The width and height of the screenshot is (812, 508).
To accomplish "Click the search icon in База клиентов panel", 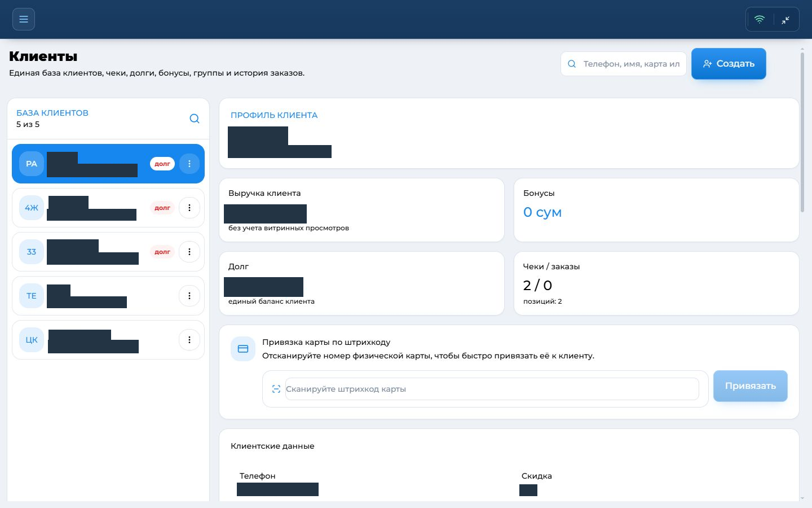I will (x=195, y=119).
